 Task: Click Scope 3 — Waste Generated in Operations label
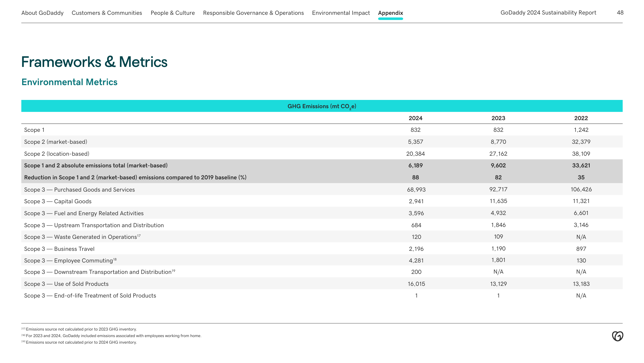82,237
